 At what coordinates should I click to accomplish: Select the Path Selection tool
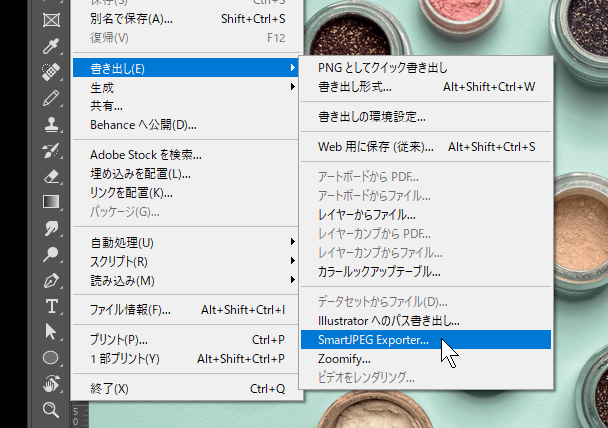[51, 332]
